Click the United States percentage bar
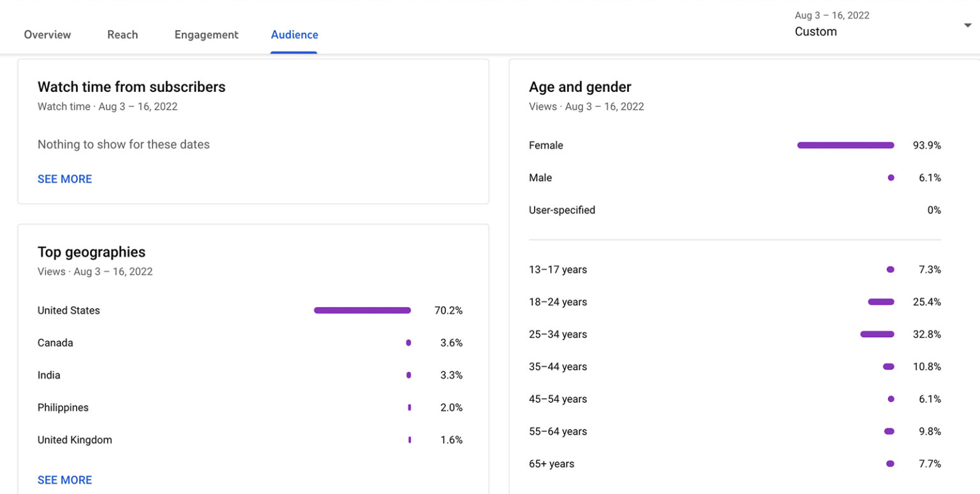 [x=362, y=310]
